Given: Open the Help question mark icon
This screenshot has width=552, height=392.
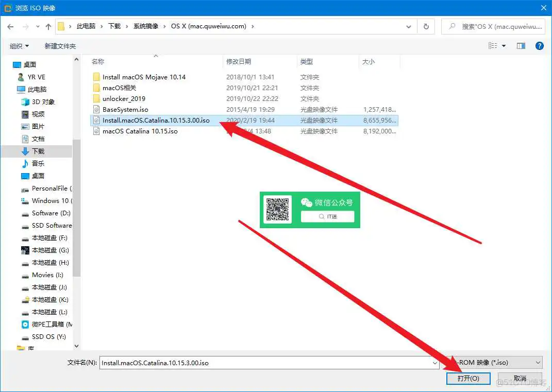Looking at the screenshot, I should (539, 45).
